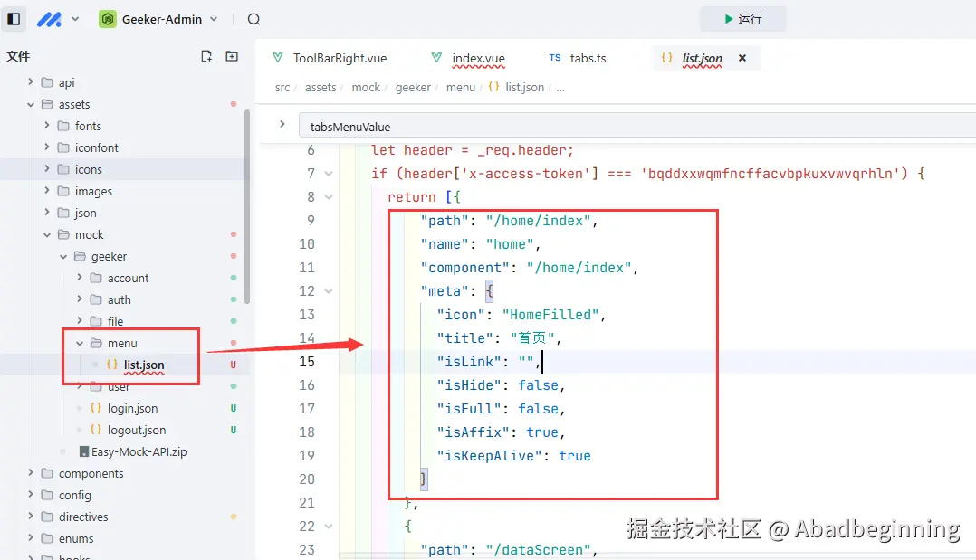This screenshot has width=976, height=560.
Task: Expand the directives folder
Action: click(x=31, y=516)
